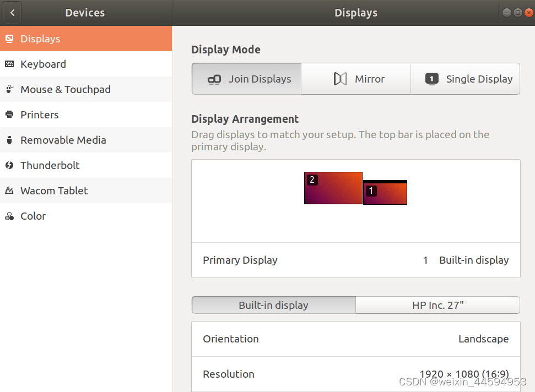
Task: Go back using the Devices back arrow
Action: pyautogui.click(x=12, y=13)
